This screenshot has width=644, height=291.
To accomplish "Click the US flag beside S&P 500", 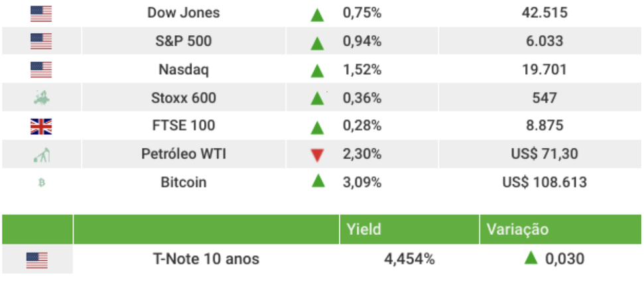I will pos(41,41).
